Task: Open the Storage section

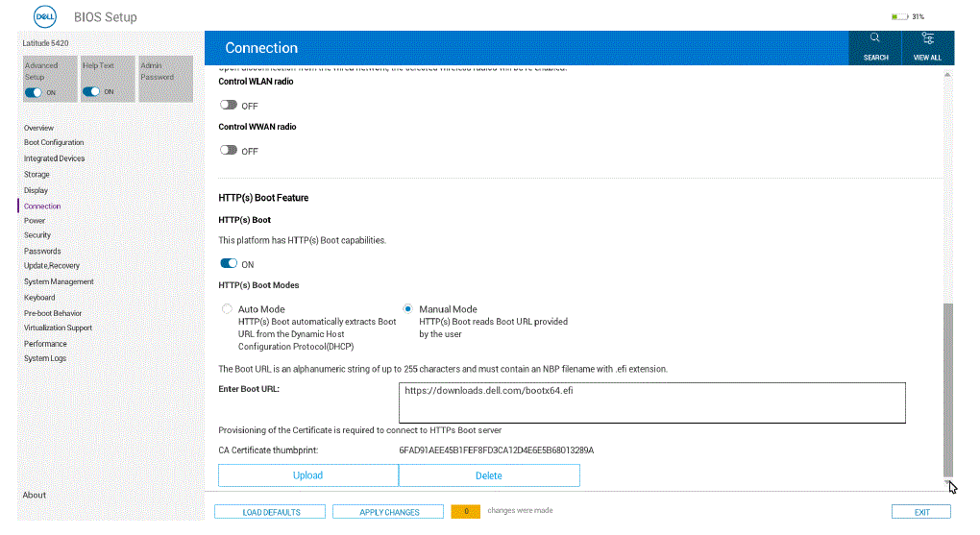Action: [x=37, y=175]
